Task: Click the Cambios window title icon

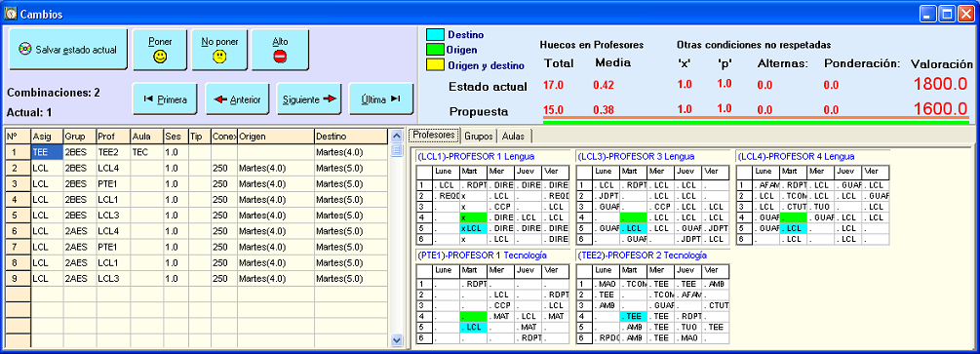Action: [11, 14]
